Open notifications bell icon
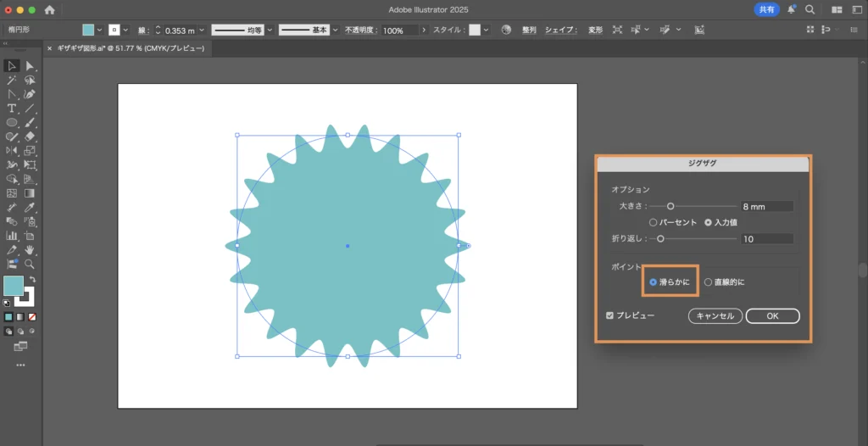This screenshot has height=446, width=868. click(791, 9)
